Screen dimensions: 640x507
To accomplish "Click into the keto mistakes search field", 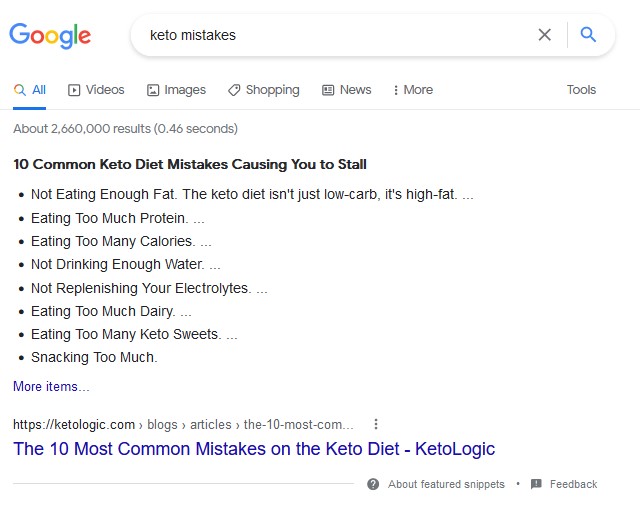I will point(339,35).
